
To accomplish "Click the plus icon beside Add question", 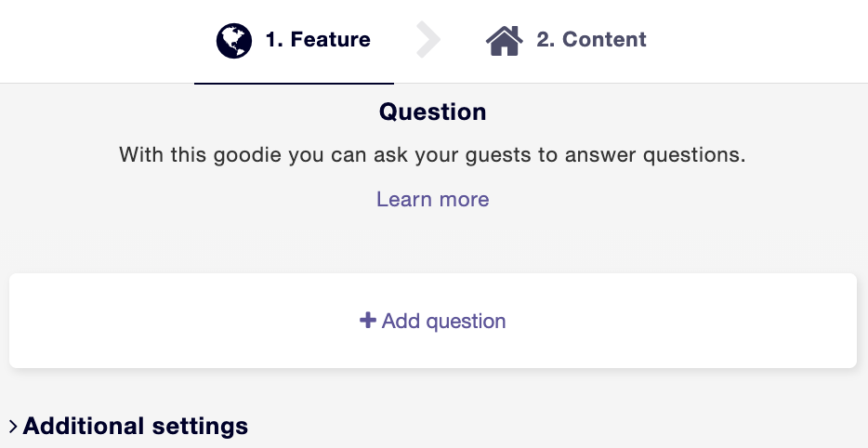I will (x=368, y=320).
